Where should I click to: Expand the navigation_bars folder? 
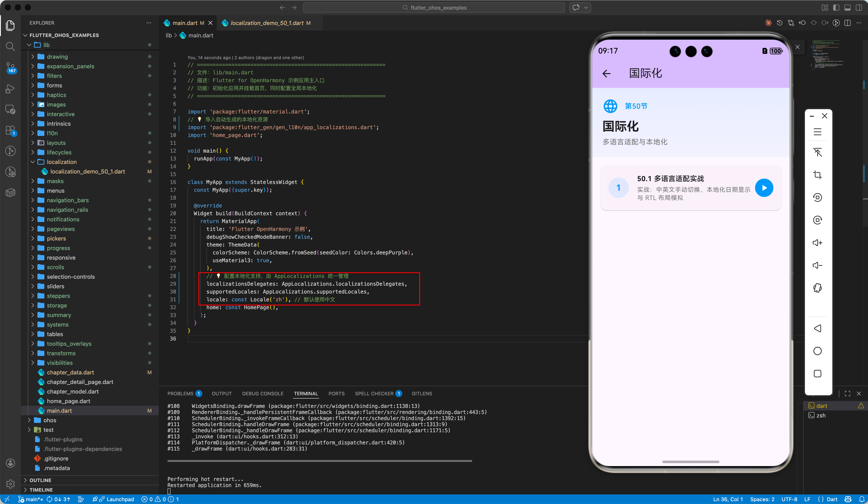pos(67,200)
